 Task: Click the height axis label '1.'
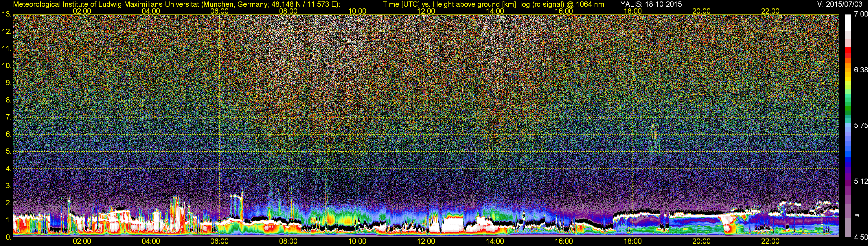pyautogui.click(x=8, y=220)
